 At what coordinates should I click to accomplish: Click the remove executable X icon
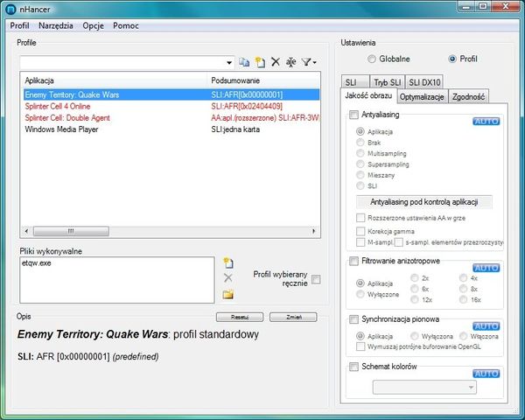pyautogui.click(x=228, y=277)
